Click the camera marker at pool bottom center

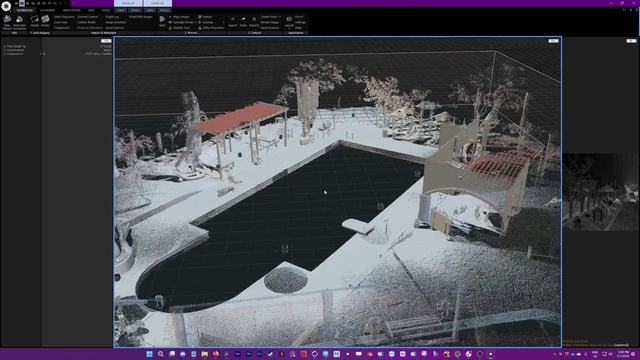coord(285,248)
